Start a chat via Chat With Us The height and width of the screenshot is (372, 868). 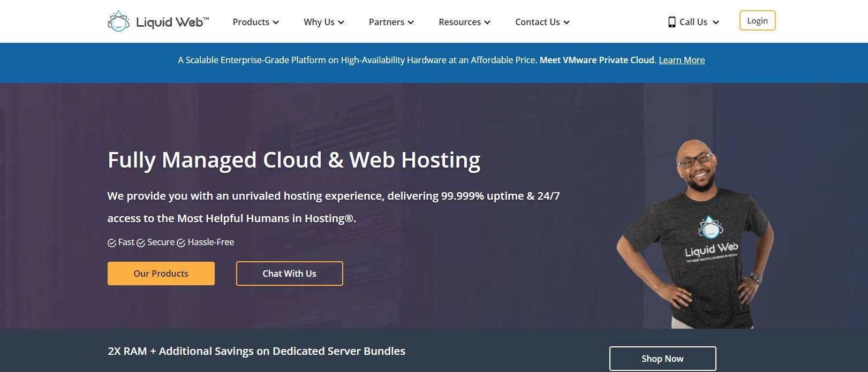pos(290,274)
